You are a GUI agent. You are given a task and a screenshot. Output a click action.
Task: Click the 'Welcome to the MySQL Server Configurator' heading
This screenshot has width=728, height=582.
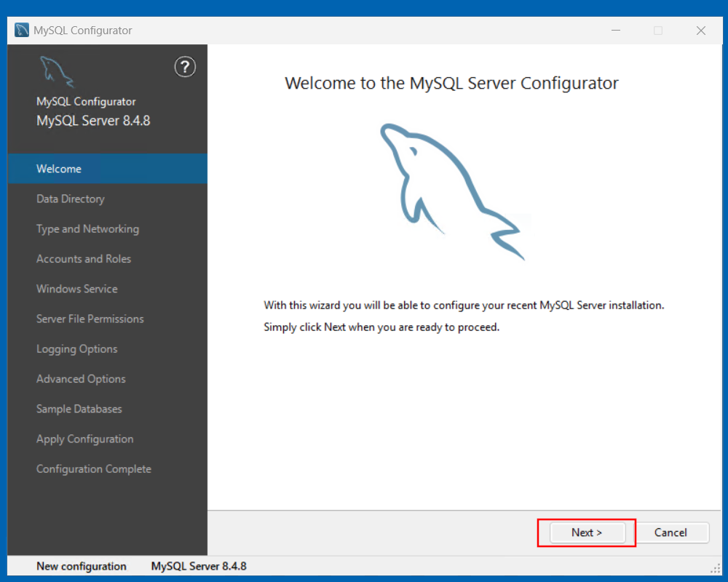(452, 83)
